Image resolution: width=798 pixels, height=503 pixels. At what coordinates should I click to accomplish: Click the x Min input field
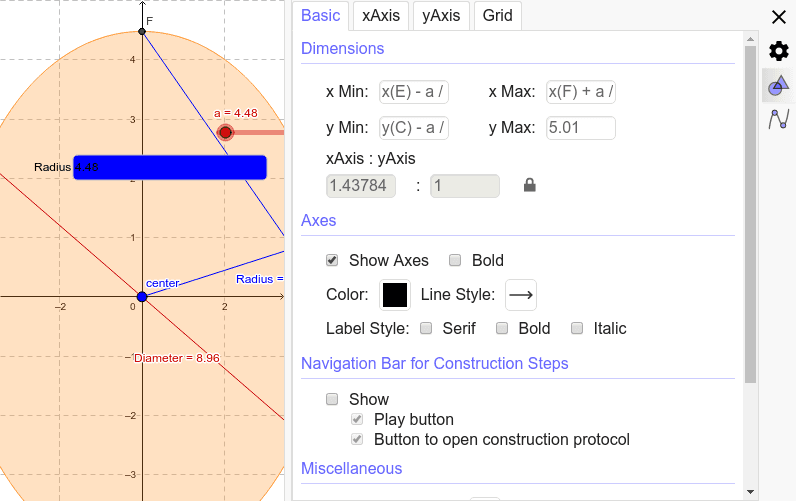pyautogui.click(x=414, y=92)
